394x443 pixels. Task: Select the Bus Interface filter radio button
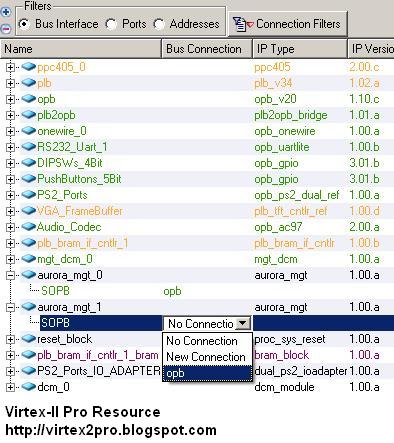(24, 24)
